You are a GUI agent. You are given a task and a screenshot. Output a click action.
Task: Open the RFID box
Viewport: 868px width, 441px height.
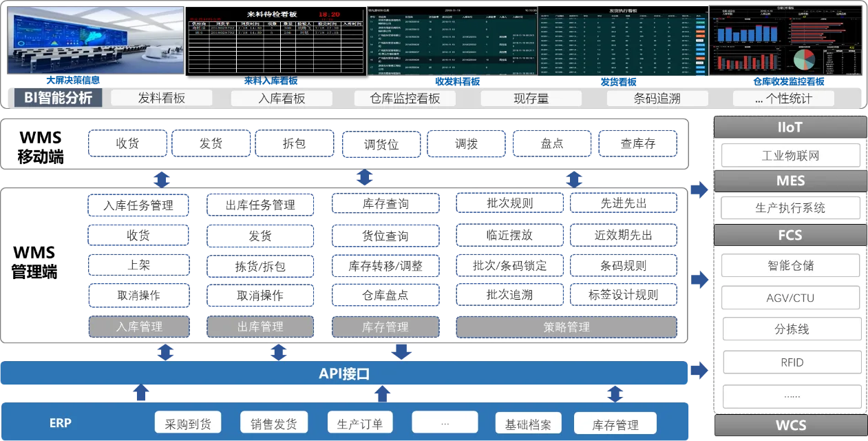791,362
